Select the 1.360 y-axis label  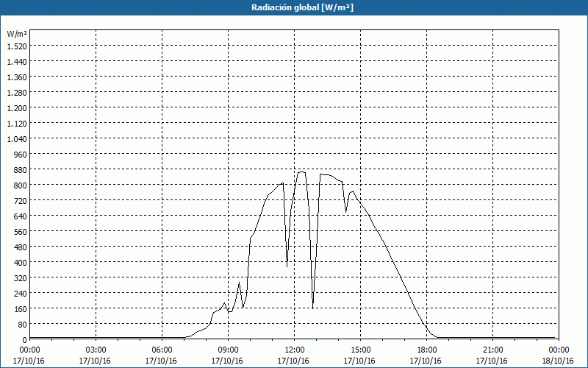[x=17, y=77]
